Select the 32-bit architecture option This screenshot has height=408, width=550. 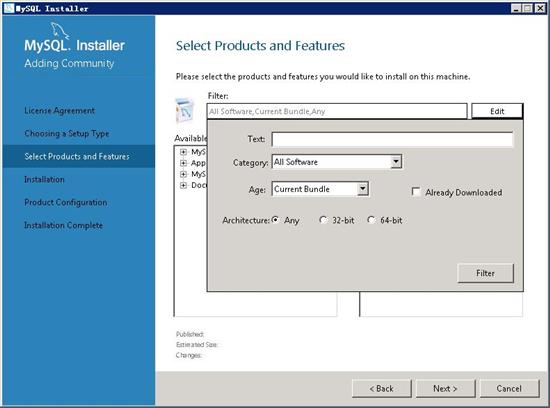click(x=323, y=220)
